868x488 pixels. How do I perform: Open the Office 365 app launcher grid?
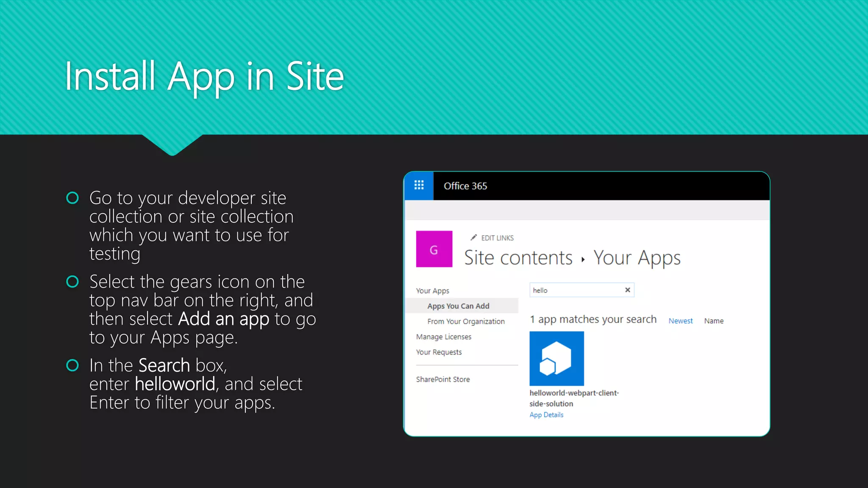pos(419,186)
